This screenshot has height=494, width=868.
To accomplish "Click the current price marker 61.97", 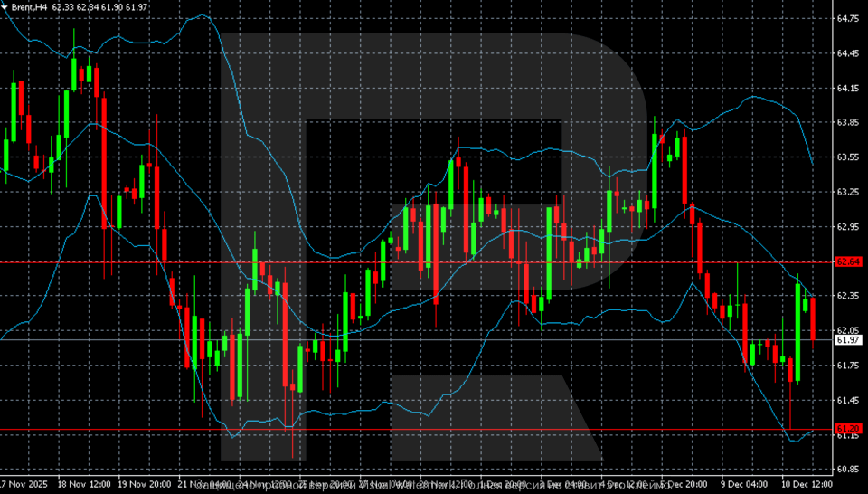I will (847, 340).
